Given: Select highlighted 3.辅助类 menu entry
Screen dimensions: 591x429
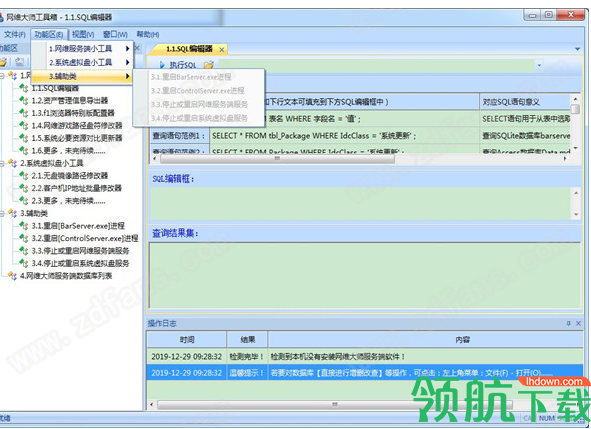Looking at the screenshot, I should 82,76.
